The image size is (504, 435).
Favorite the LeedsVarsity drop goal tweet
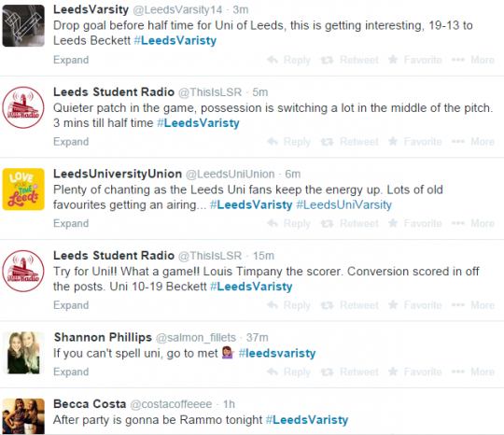[414, 60]
